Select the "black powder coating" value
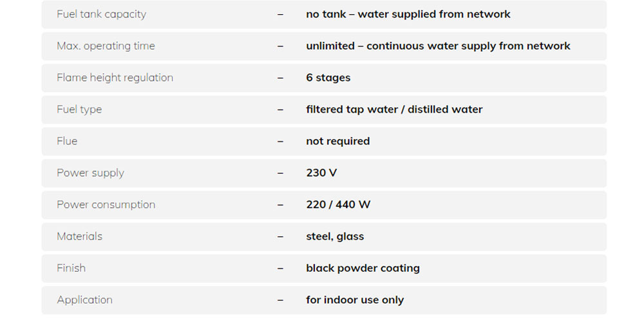This screenshot has width=644, height=322. (363, 268)
